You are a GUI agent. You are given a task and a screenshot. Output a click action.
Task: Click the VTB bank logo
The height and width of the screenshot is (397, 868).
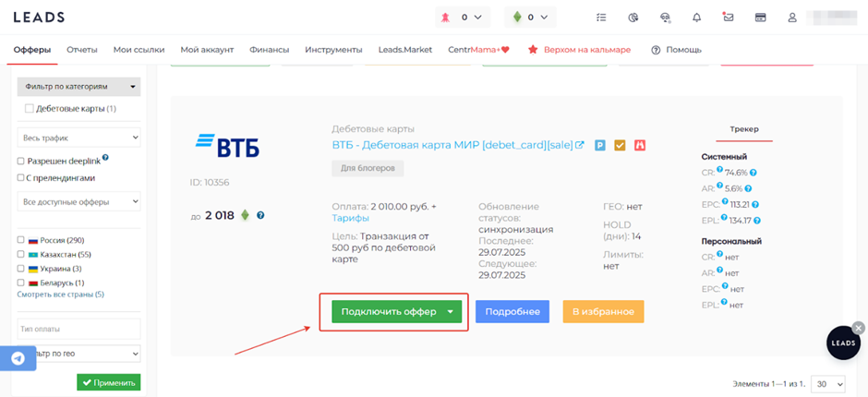point(227,145)
